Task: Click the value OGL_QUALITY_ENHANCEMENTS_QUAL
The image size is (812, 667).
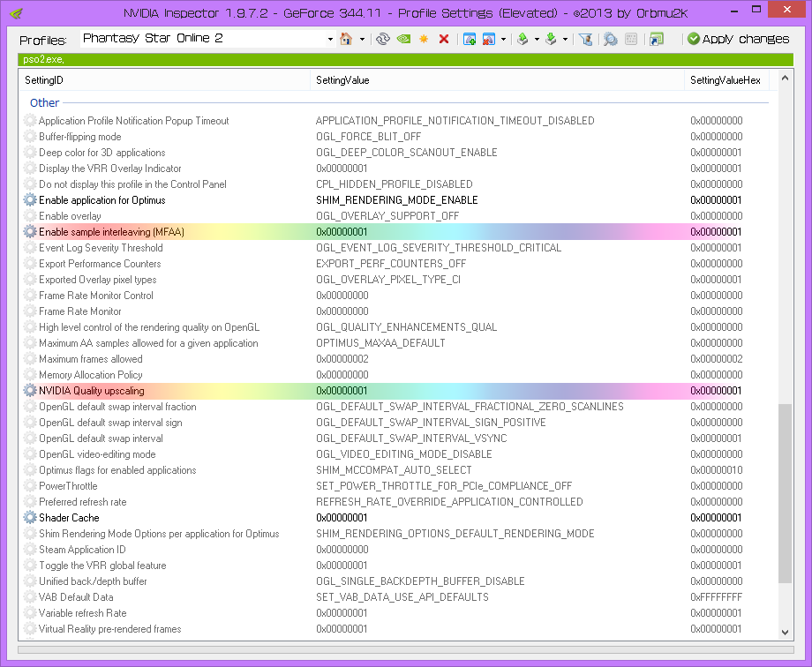Action: (x=407, y=326)
